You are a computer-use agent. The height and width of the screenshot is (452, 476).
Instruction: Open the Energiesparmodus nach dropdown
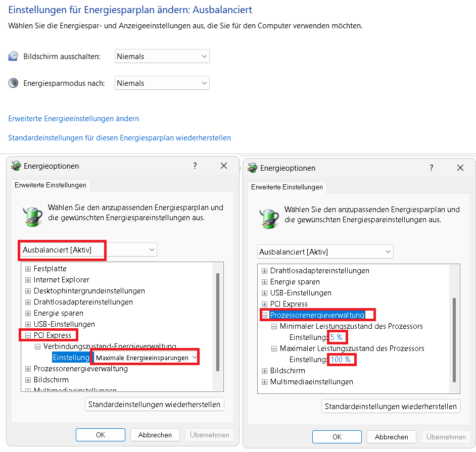coord(162,83)
